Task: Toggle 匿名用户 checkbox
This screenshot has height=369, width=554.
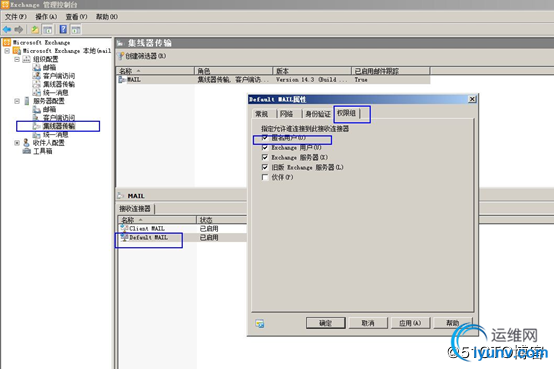Action: point(265,137)
